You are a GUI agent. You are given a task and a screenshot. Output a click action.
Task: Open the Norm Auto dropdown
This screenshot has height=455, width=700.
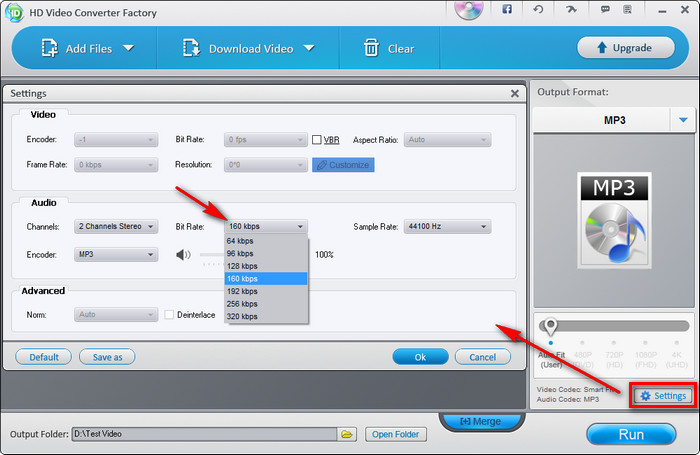(x=116, y=315)
